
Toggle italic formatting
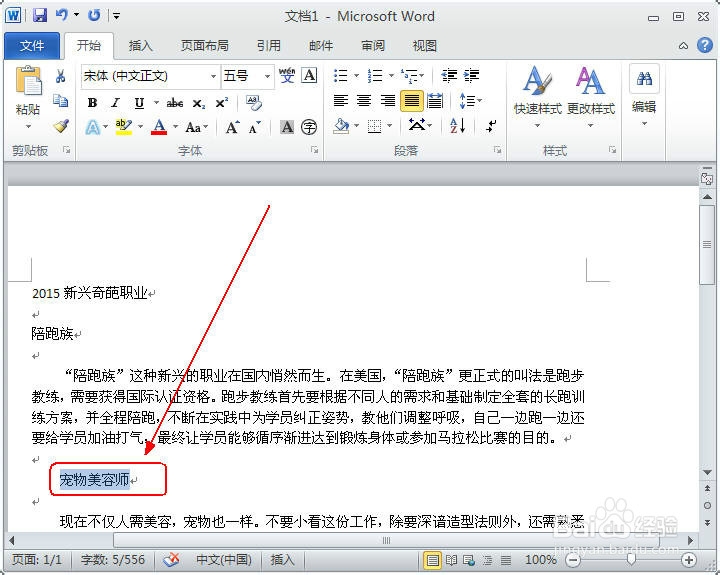point(115,102)
